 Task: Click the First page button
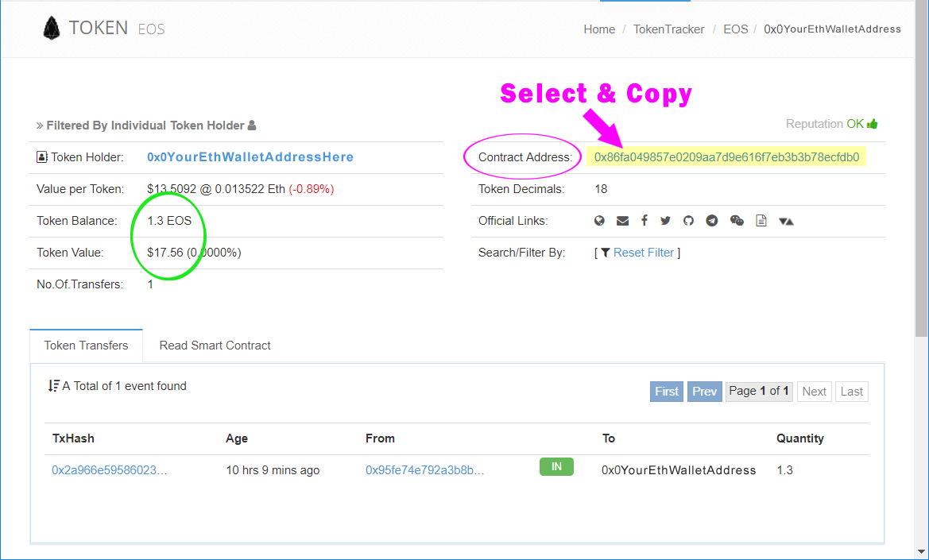click(667, 392)
